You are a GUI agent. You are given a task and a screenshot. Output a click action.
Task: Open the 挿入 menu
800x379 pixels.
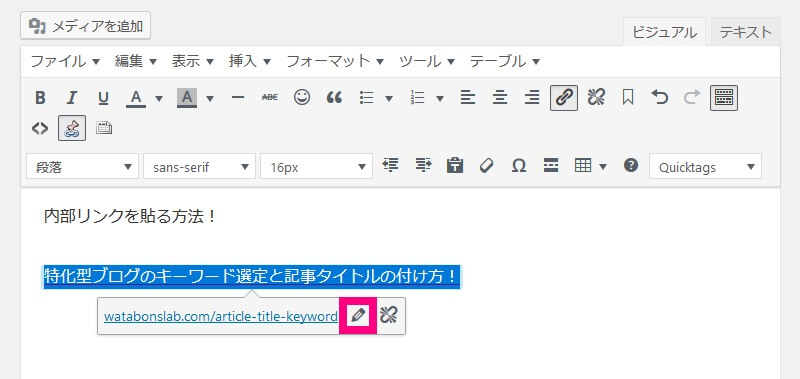(249, 62)
